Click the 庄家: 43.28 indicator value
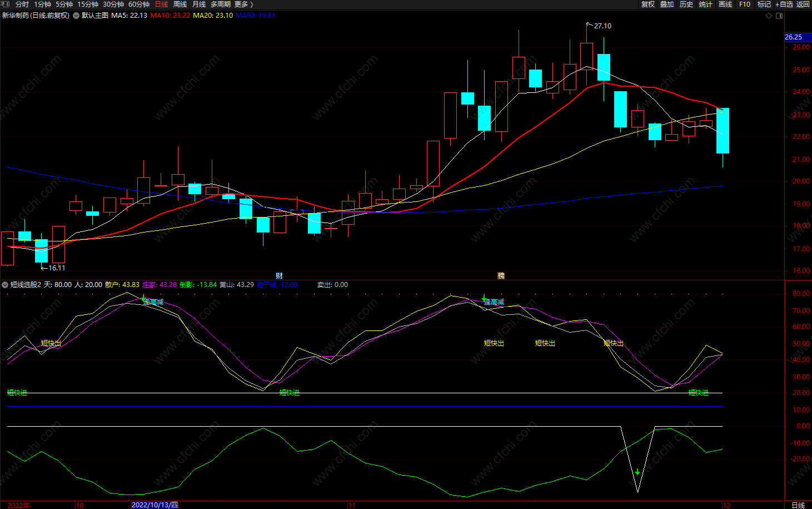 pyautogui.click(x=160, y=285)
